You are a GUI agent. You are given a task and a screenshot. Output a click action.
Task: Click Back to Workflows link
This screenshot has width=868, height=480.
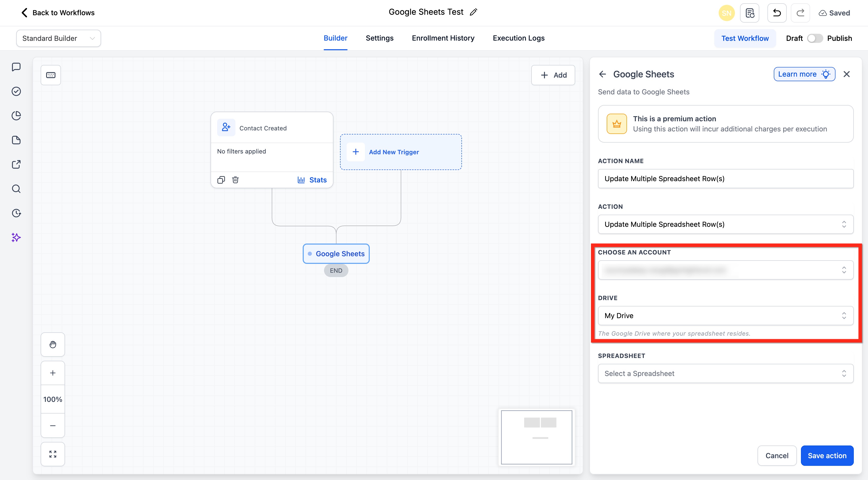(x=58, y=13)
